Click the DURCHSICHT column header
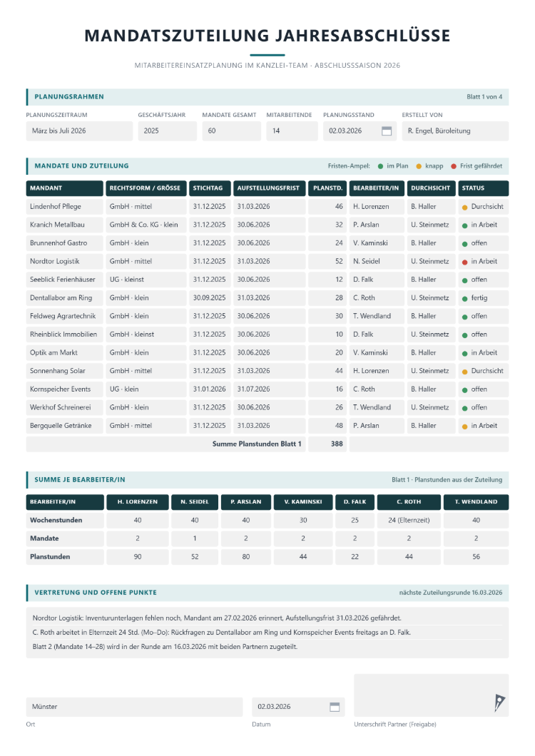Viewport: 535px width, 756px height. click(432, 188)
